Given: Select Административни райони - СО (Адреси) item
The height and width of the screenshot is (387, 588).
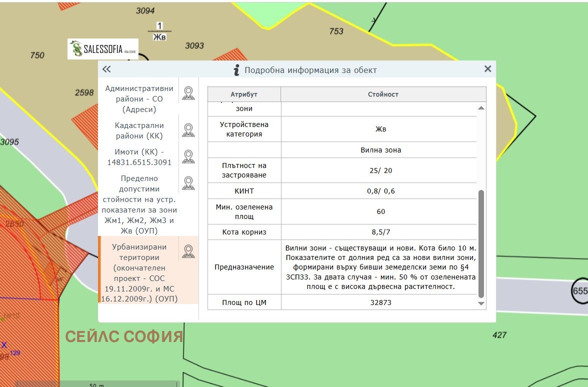Looking at the screenshot, I should (139, 98).
